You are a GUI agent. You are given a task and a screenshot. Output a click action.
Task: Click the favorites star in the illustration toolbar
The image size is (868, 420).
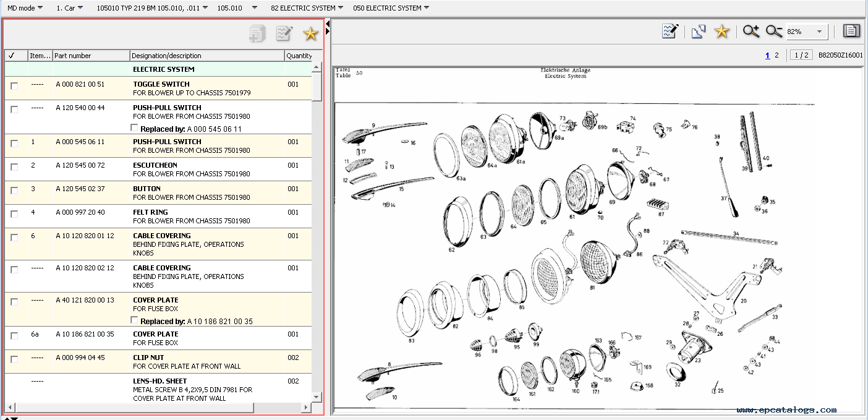click(721, 32)
